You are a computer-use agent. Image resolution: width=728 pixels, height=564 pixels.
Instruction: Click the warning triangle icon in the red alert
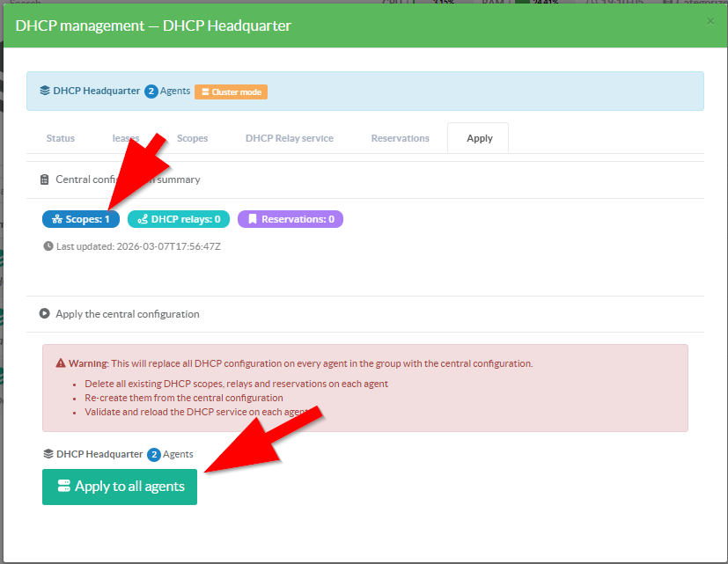click(x=61, y=363)
